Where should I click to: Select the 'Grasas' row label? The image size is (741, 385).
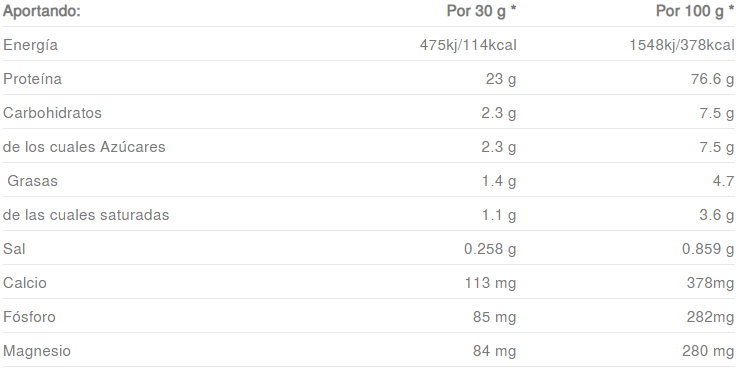pyautogui.click(x=32, y=181)
